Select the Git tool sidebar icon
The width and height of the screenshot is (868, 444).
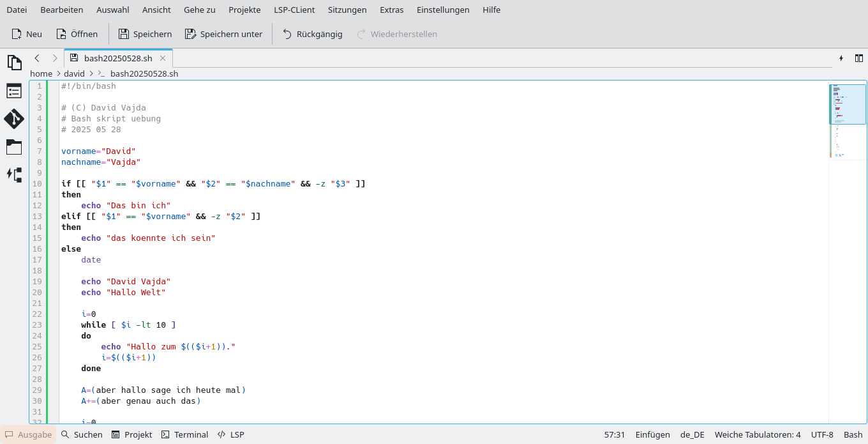coord(13,119)
